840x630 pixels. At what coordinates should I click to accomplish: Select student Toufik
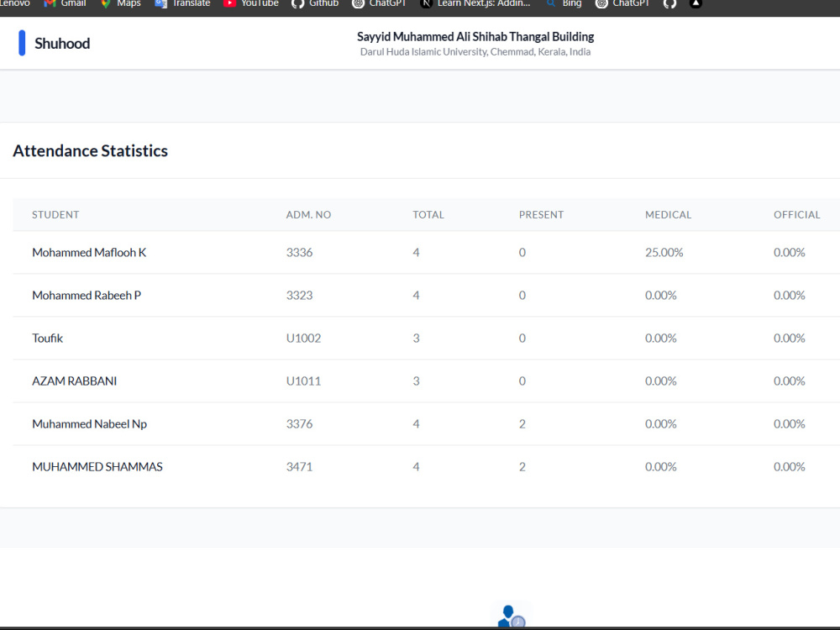click(47, 338)
